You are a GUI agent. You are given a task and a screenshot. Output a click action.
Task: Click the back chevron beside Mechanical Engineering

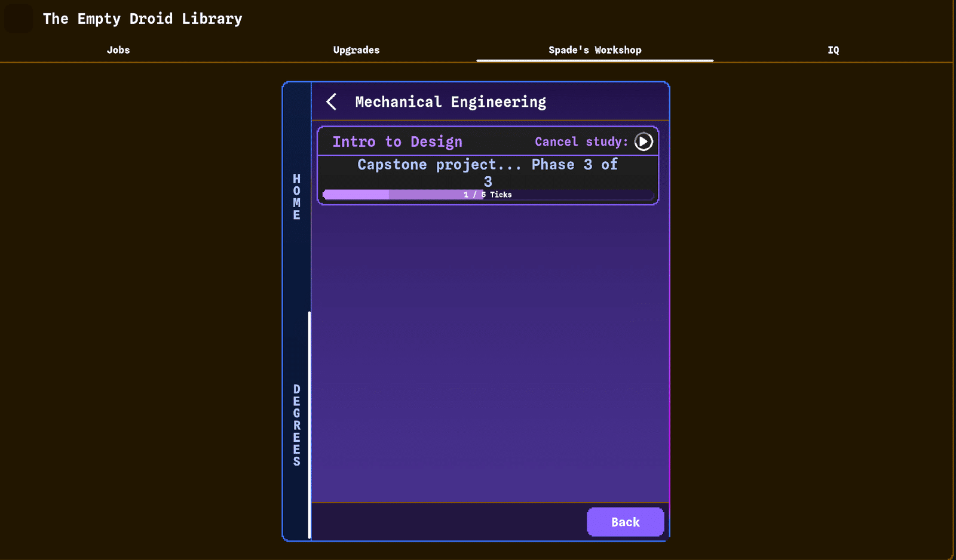pyautogui.click(x=332, y=101)
